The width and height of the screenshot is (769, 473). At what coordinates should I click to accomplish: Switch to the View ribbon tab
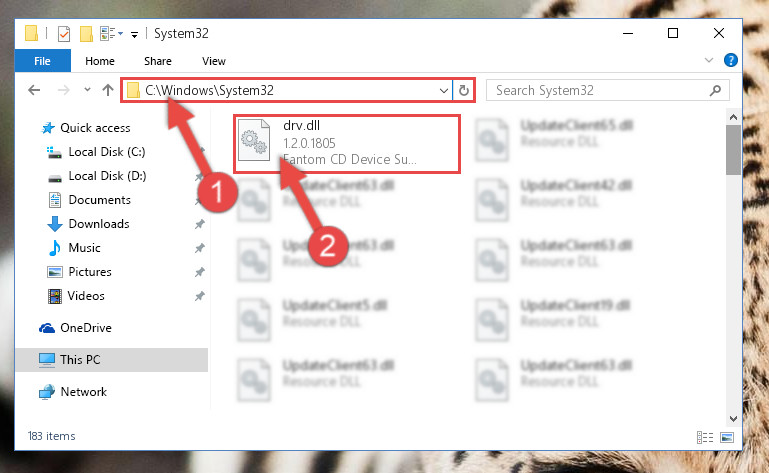coord(214,61)
